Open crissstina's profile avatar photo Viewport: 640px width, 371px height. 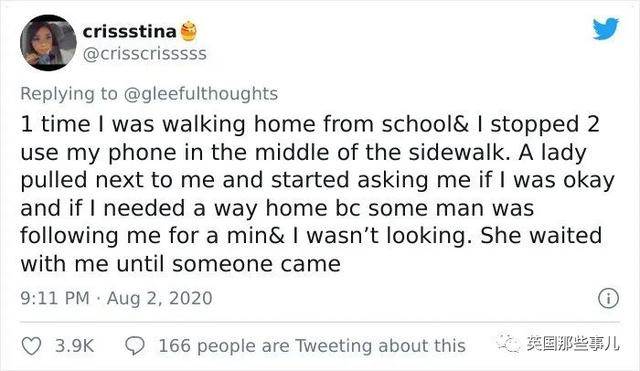[x=48, y=42]
